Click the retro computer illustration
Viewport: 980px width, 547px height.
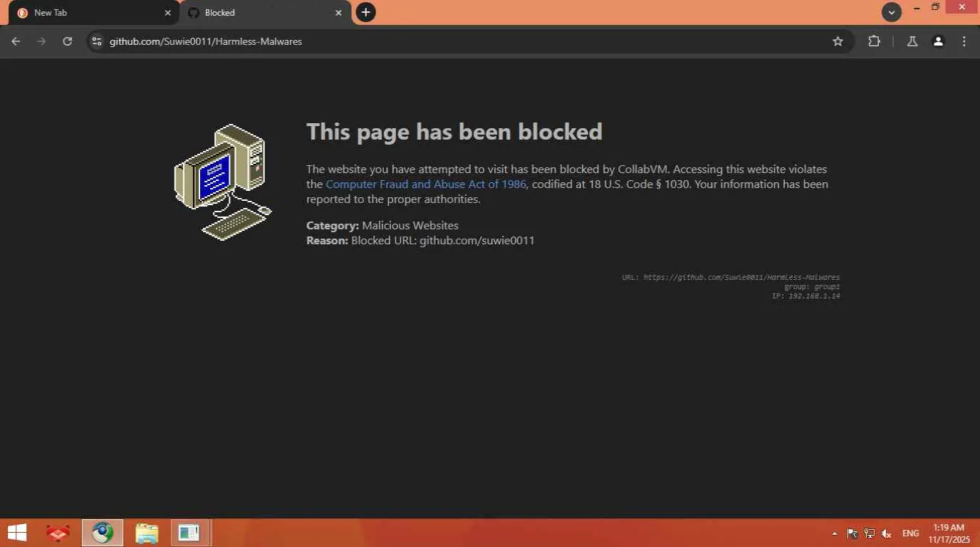[x=223, y=182]
